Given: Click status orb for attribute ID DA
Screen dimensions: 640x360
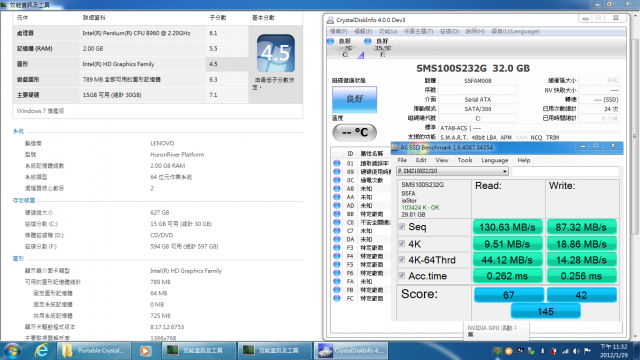Looking at the screenshot, I should coord(337,239).
